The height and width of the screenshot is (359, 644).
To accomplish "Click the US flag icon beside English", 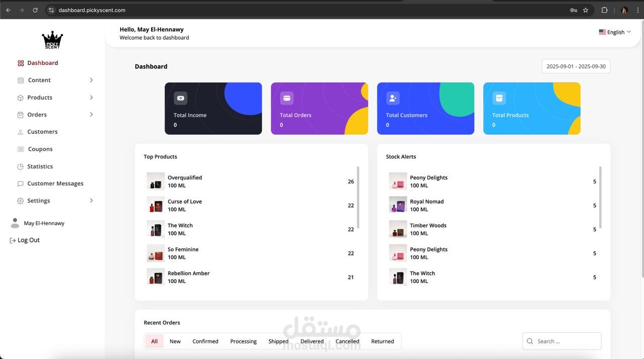I will 602,32.
